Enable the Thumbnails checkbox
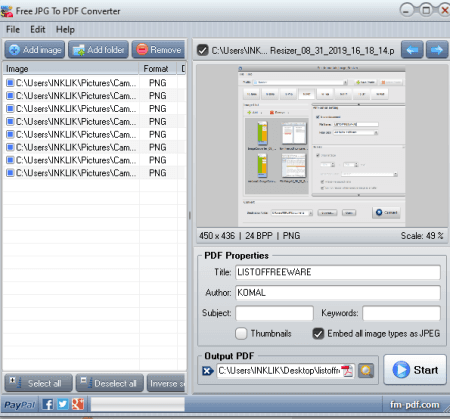 tap(241, 333)
